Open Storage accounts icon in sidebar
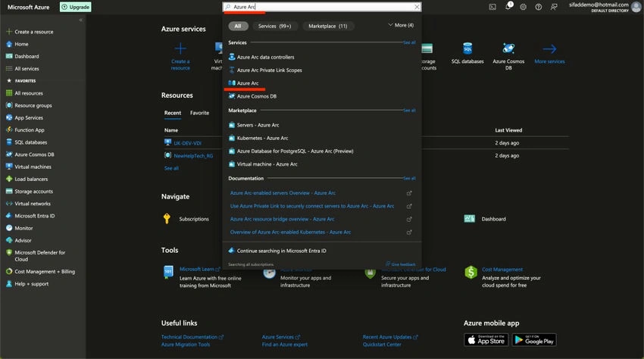The width and height of the screenshot is (644, 359). point(9,192)
